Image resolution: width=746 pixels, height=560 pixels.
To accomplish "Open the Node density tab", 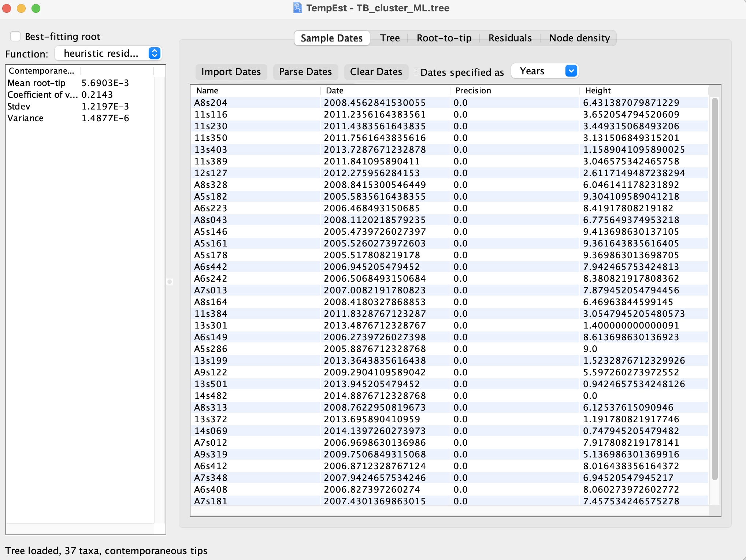I will tap(579, 38).
